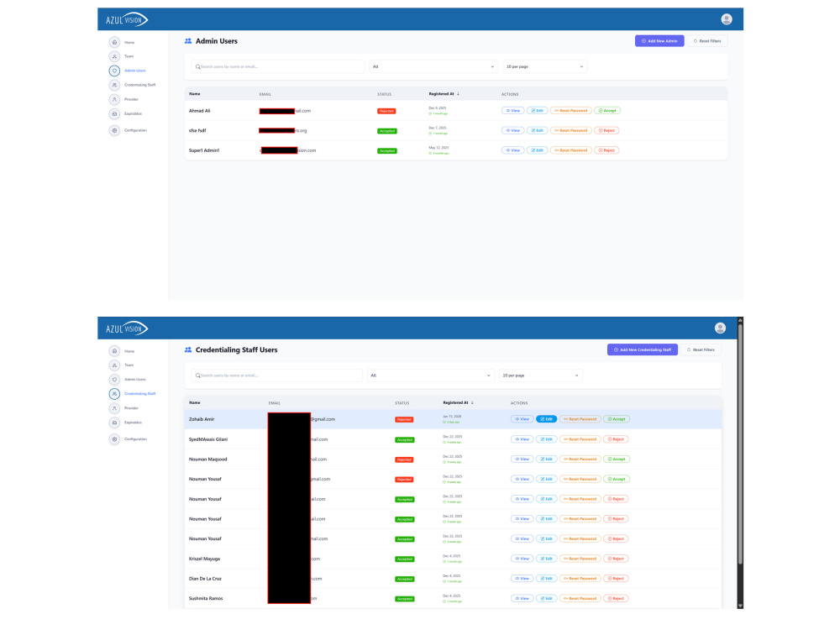
Task: Click Configuration gear icon on Credentialing Staff Users page
Action: click(x=114, y=439)
